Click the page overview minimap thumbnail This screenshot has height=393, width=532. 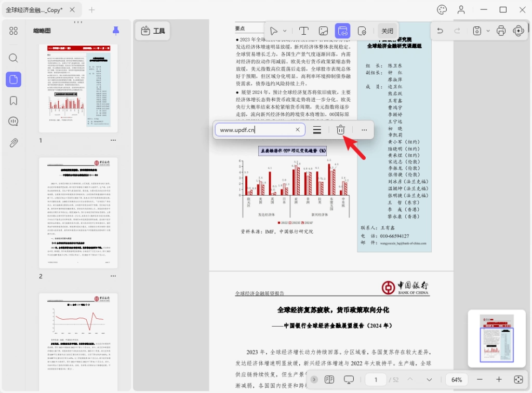pyautogui.click(x=497, y=338)
